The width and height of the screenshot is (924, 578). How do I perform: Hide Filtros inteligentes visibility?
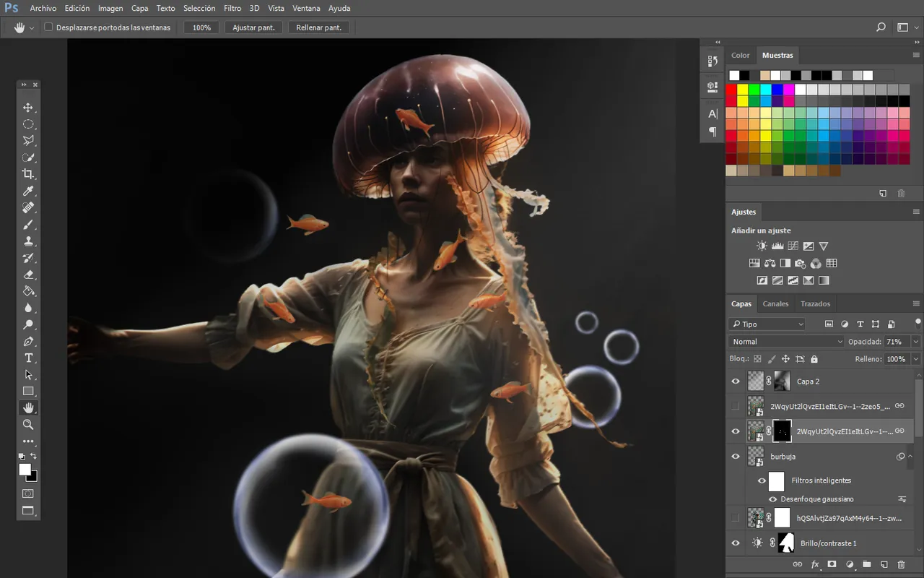[x=762, y=480]
